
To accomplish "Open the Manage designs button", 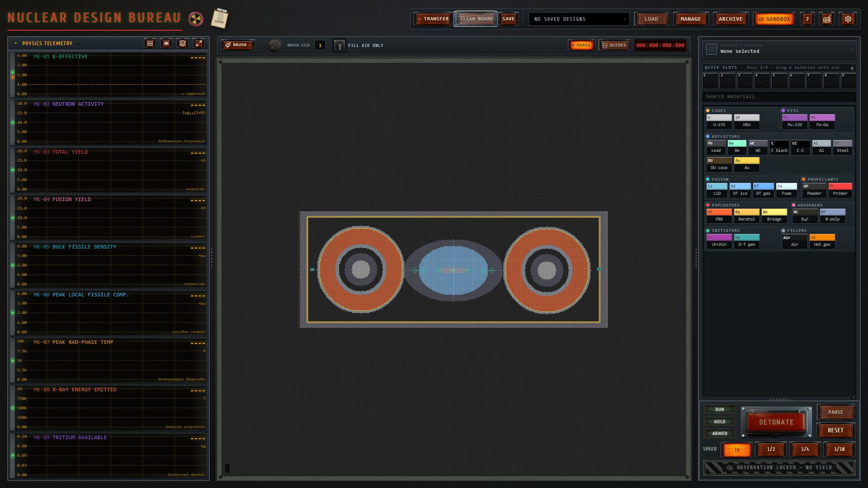I will [x=690, y=19].
